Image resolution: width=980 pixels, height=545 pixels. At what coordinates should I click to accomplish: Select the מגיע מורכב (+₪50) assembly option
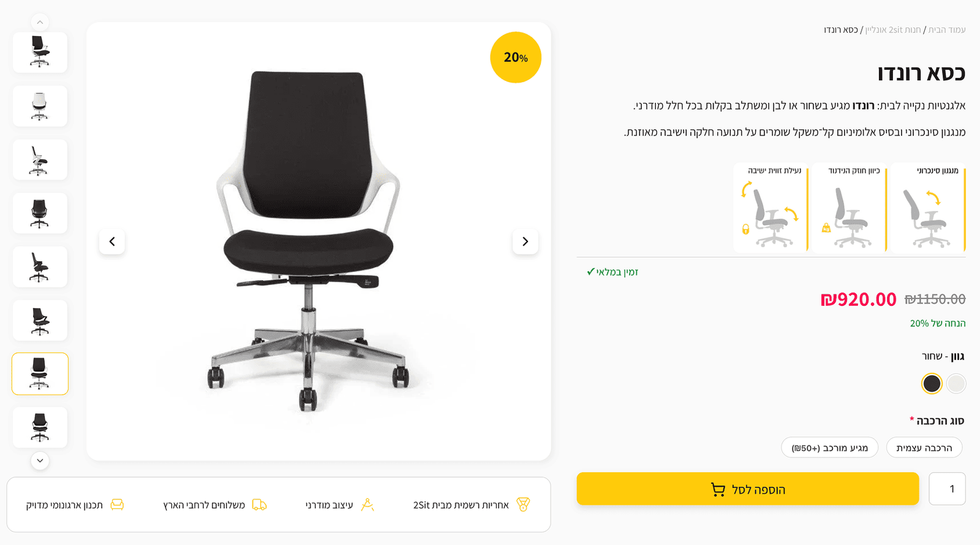pyautogui.click(x=829, y=448)
